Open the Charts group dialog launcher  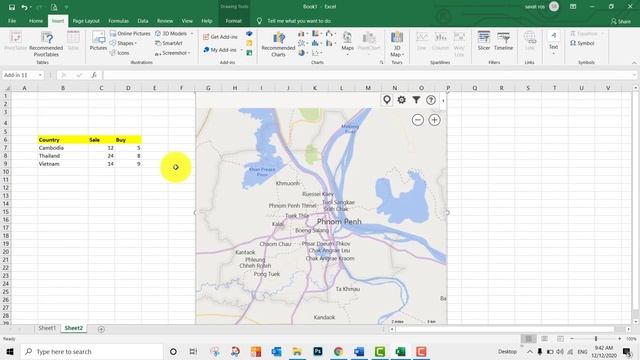(382, 62)
